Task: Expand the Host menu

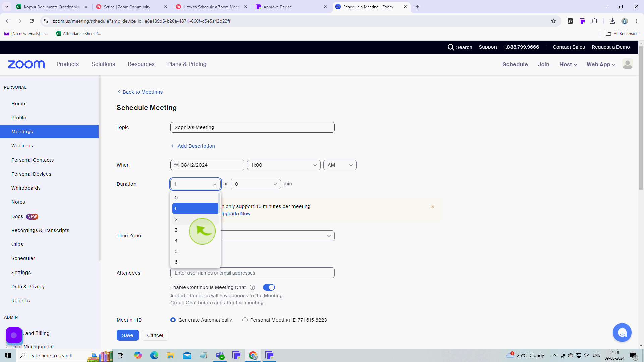Action: pyautogui.click(x=568, y=64)
